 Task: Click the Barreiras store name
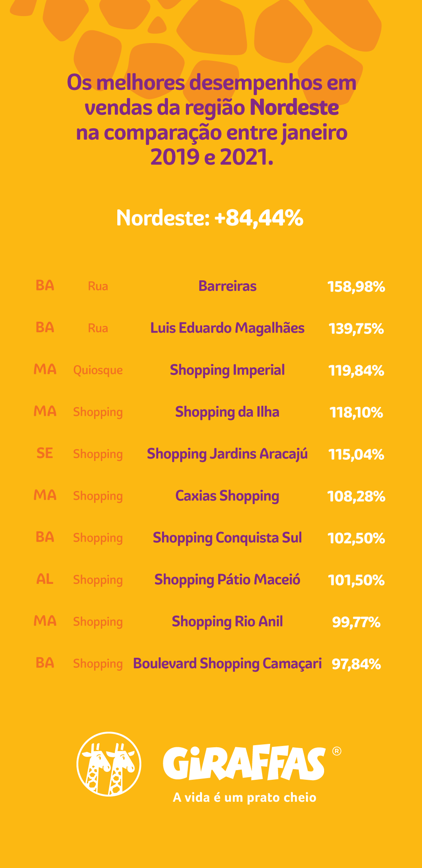click(x=227, y=286)
